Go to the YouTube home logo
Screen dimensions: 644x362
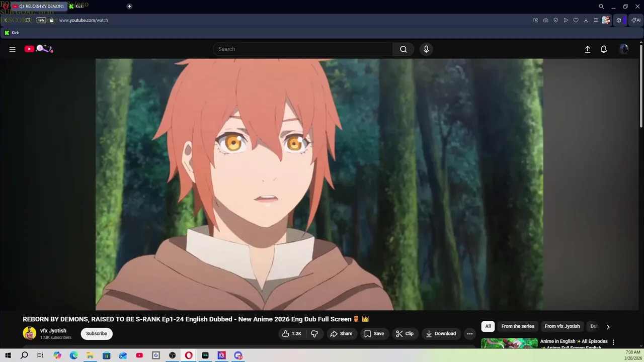[39, 49]
